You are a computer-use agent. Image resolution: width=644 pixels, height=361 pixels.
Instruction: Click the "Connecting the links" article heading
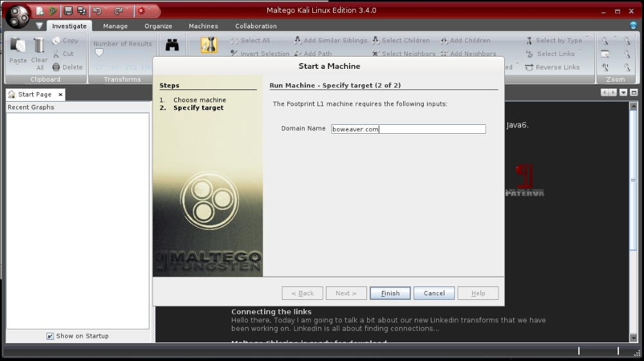pos(271,311)
